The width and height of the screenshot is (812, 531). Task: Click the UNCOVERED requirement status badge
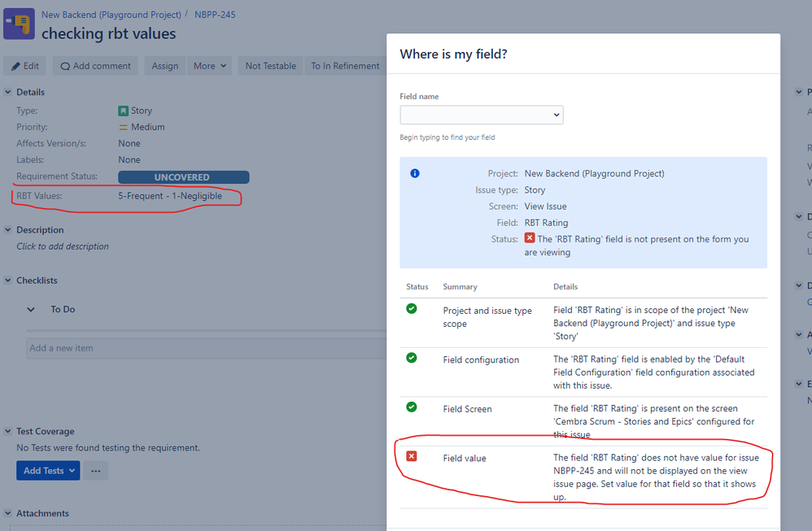(183, 177)
